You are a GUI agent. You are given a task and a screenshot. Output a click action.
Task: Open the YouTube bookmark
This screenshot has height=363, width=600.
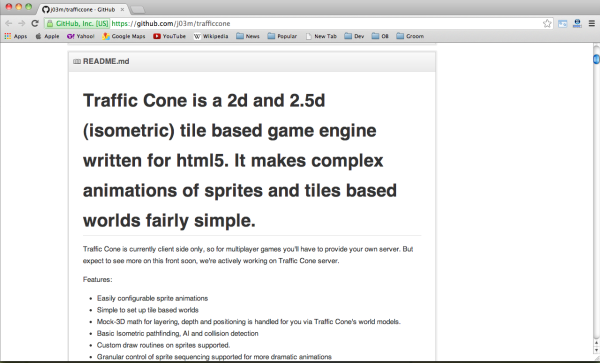(169, 36)
